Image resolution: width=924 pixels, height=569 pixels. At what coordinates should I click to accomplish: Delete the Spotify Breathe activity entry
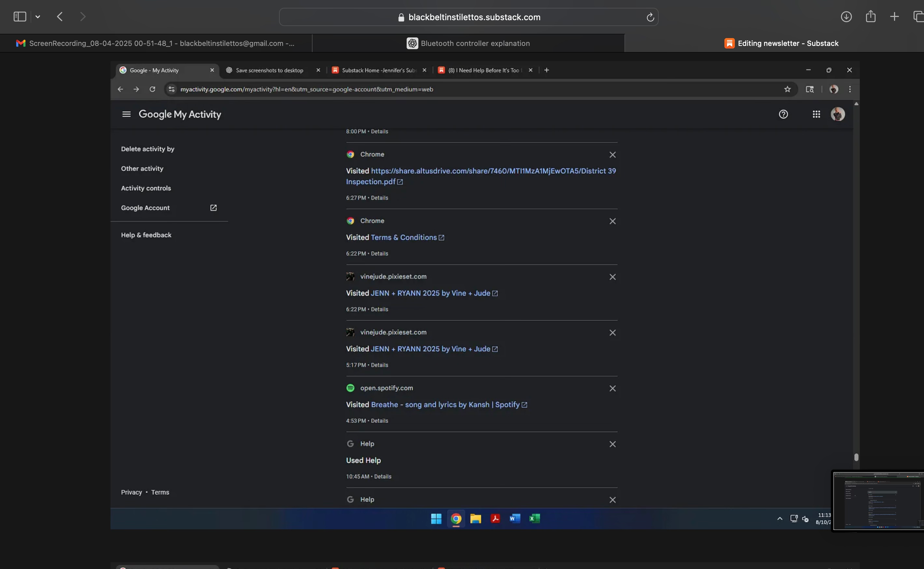(612, 388)
